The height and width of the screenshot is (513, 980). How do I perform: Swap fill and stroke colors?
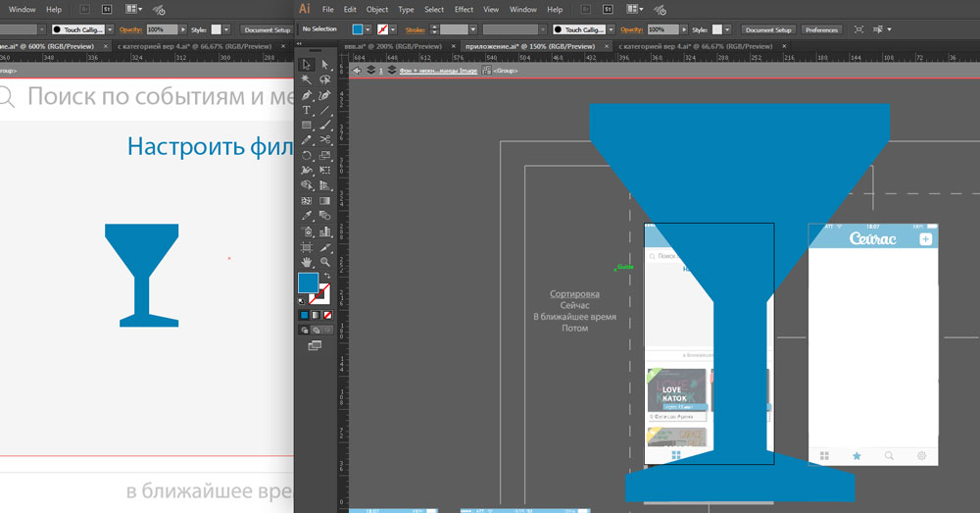pos(327,276)
